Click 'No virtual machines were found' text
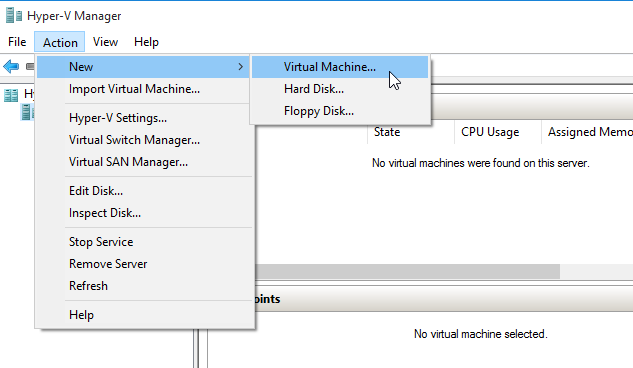 point(480,163)
